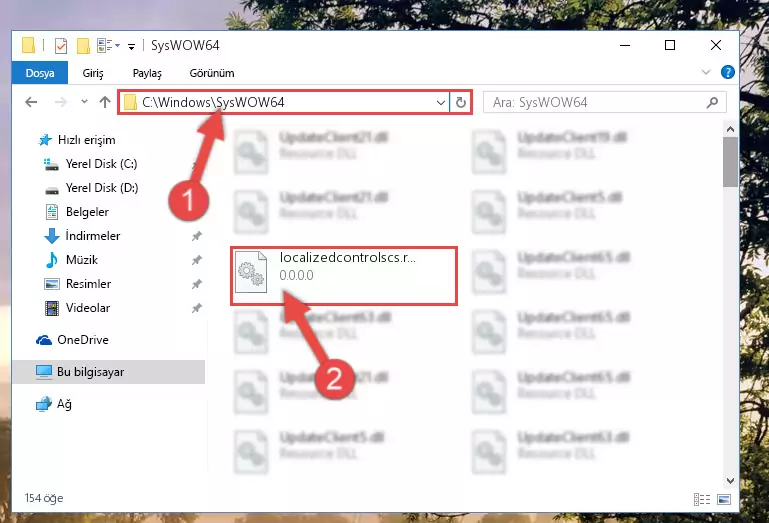
Task: Minimize the SysWOW64 window
Action: [625, 45]
